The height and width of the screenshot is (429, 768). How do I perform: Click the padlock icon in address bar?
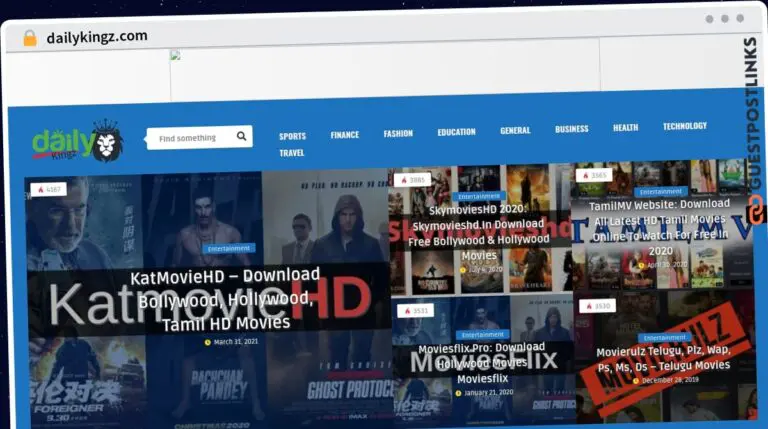point(29,38)
